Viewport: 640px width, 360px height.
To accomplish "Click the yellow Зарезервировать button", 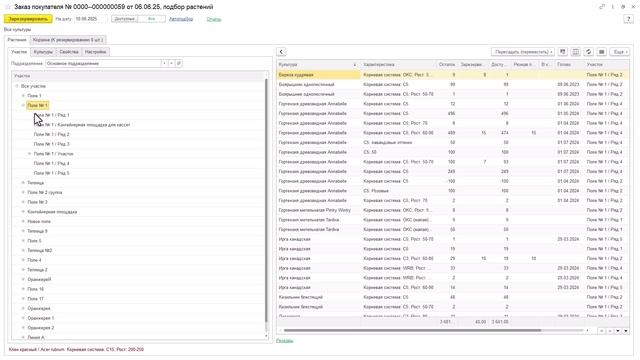I will [28, 19].
